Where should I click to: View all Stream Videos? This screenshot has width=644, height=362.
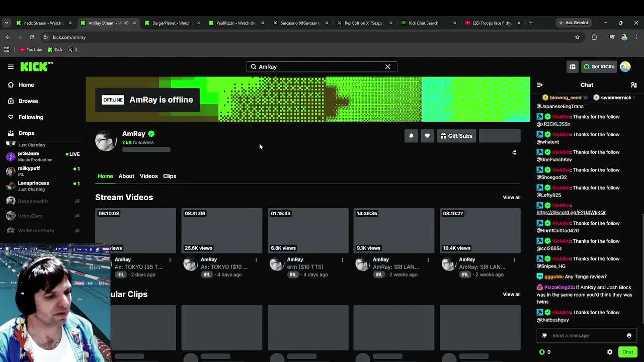[x=512, y=198]
